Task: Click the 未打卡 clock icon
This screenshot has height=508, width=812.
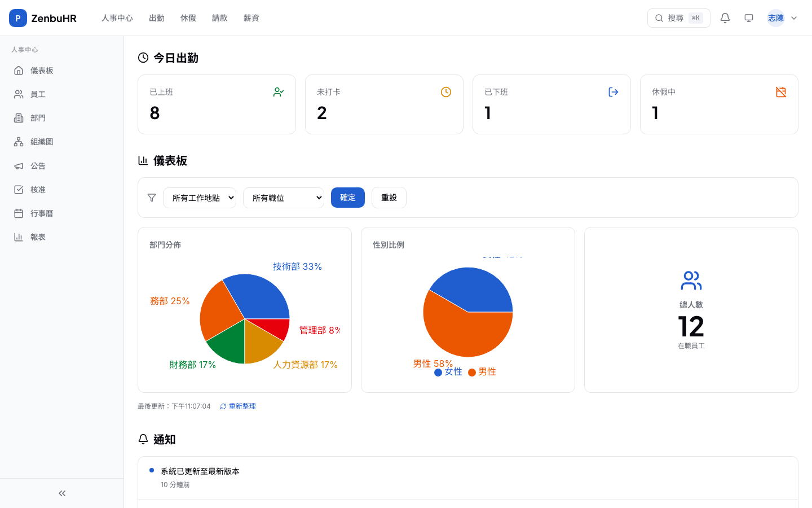Action: pos(446,92)
